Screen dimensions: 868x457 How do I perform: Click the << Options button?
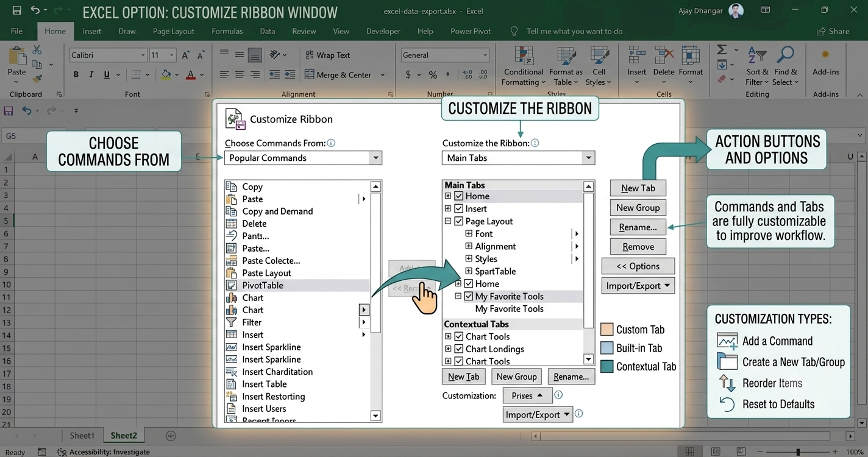(638, 266)
